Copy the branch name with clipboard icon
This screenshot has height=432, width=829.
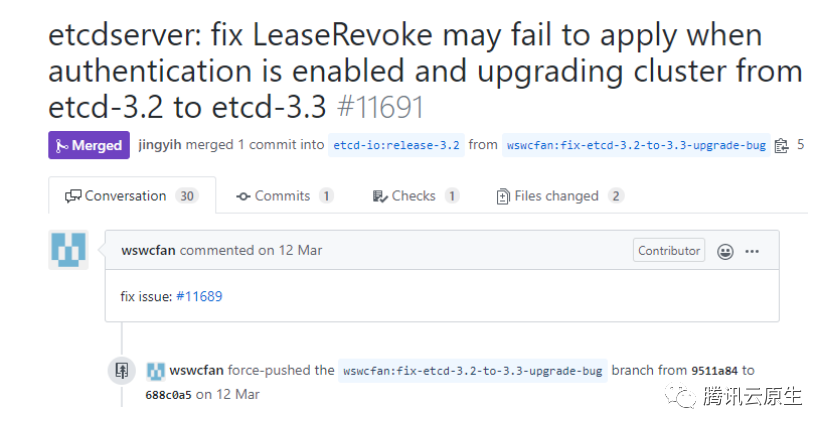coord(781,145)
